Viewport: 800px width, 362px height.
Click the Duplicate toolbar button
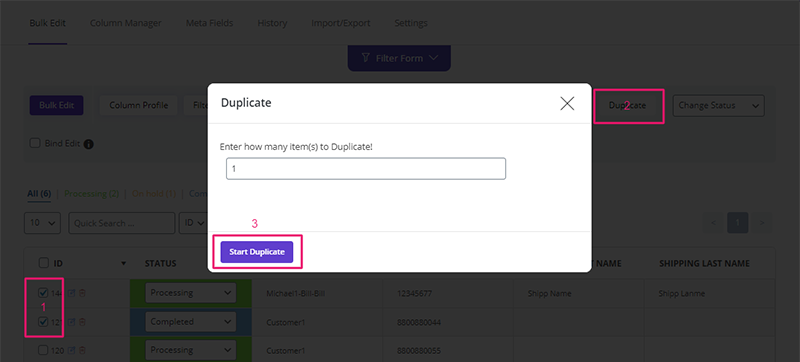click(x=628, y=106)
